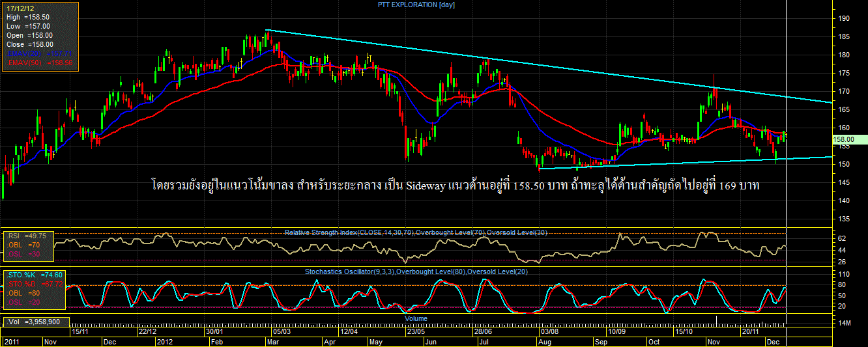The width and height of the screenshot is (868, 347).
Task: Click the Volume panel label
Action: pyautogui.click(x=415, y=318)
